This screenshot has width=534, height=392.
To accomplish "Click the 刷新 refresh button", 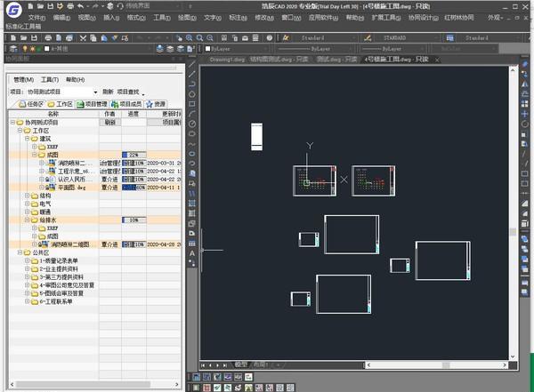I will coord(108,92).
